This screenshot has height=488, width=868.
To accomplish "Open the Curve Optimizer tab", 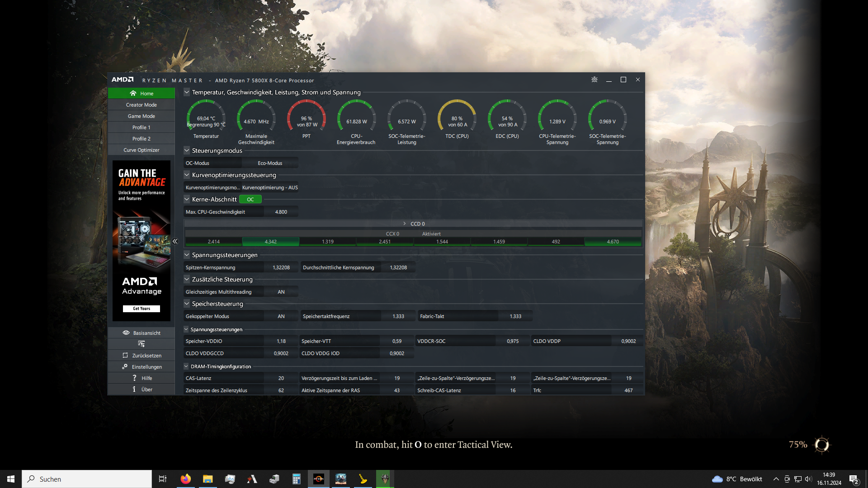I will (142, 150).
